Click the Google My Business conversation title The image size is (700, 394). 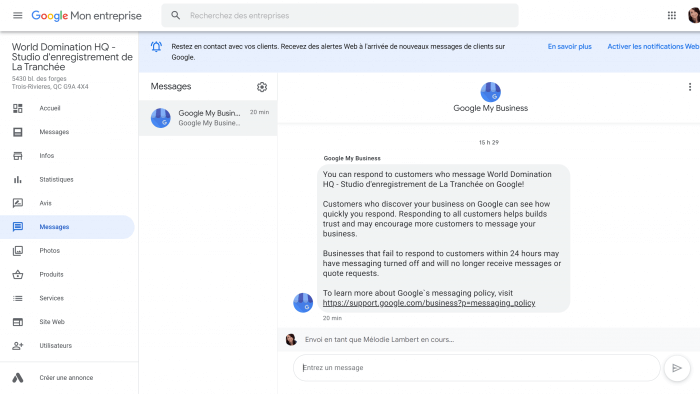pos(490,108)
